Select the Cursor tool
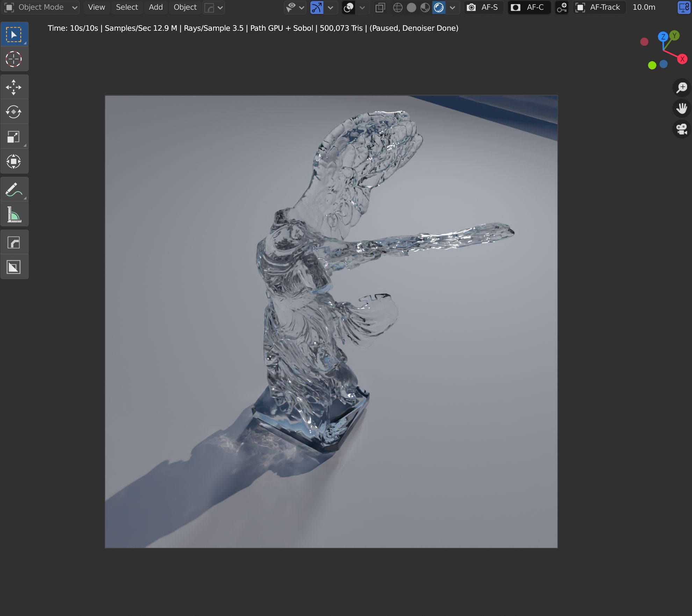 [x=14, y=59]
